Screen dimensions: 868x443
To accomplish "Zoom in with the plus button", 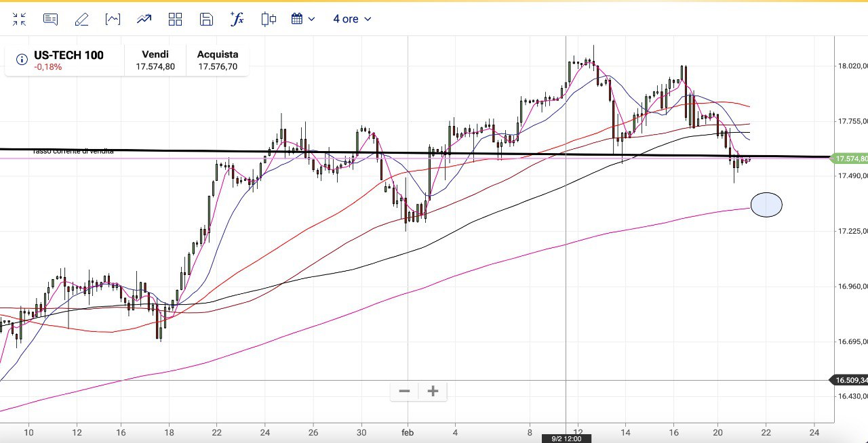I will [433, 391].
